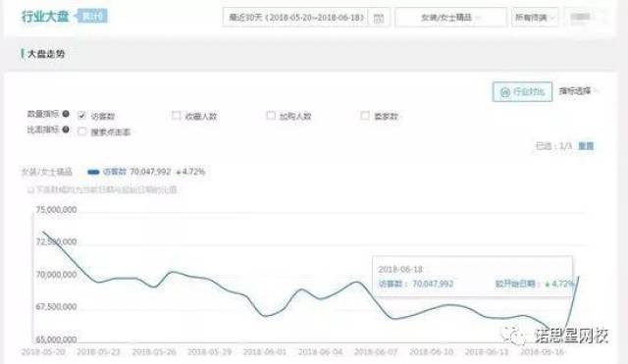This screenshot has height=364, width=628.
Task: Open the calendar icon in date range field
Action: [379, 18]
